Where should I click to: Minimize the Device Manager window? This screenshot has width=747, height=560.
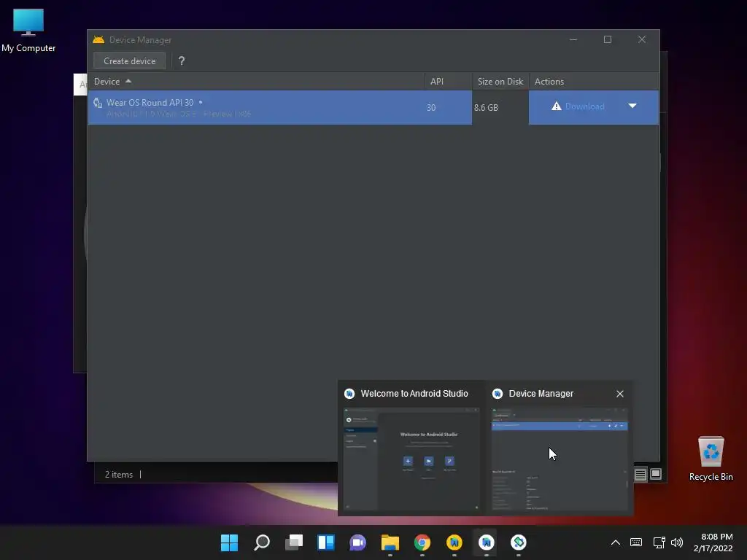573,39
